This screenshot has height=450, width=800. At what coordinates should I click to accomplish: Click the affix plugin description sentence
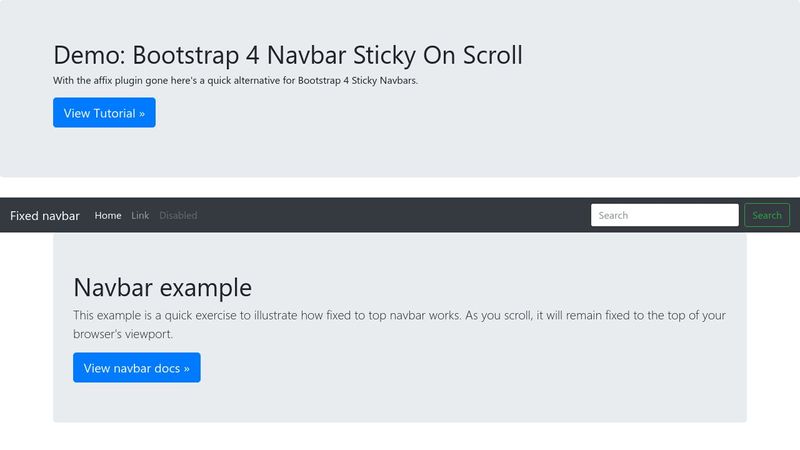(x=235, y=81)
